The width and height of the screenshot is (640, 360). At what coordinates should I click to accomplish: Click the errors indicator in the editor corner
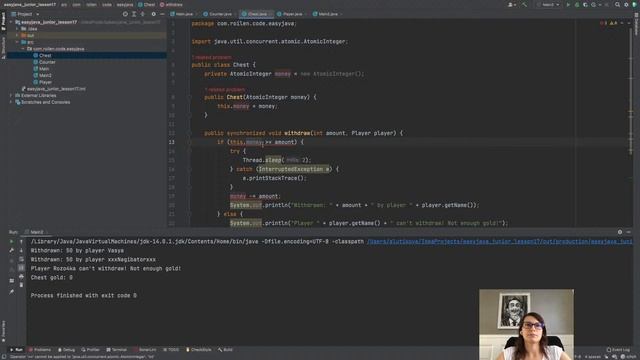tap(603, 23)
